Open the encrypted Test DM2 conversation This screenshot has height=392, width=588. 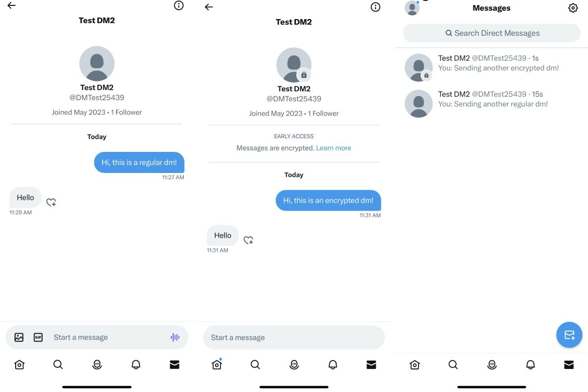click(x=491, y=67)
